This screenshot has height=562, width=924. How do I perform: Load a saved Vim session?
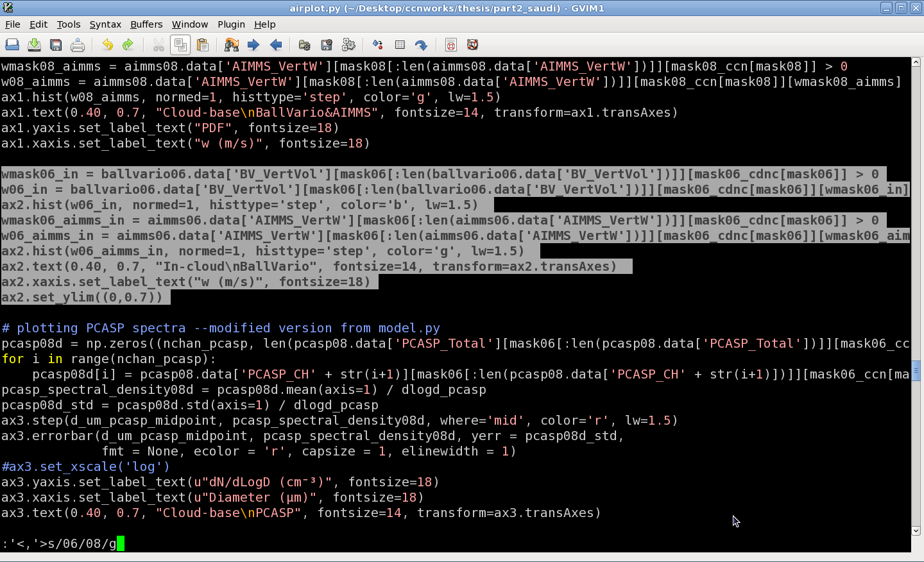point(305,44)
